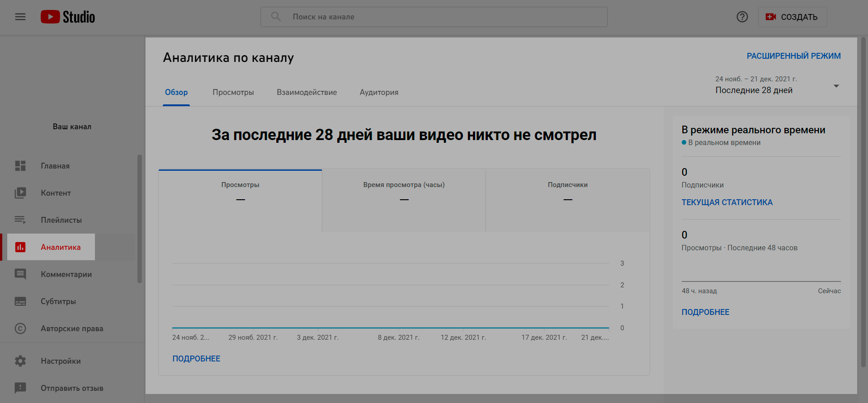
Task: Switch to the Обзор tab
Action: (x=176, y=92)
